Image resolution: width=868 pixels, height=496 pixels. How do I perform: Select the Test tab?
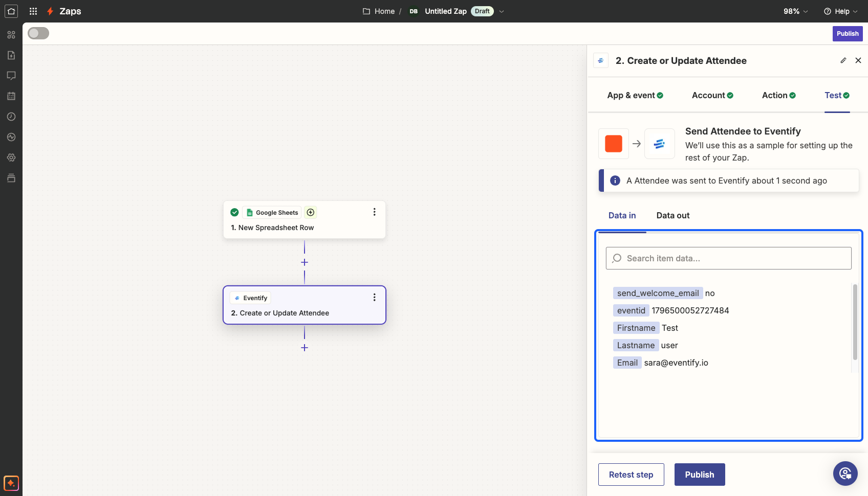837,95
